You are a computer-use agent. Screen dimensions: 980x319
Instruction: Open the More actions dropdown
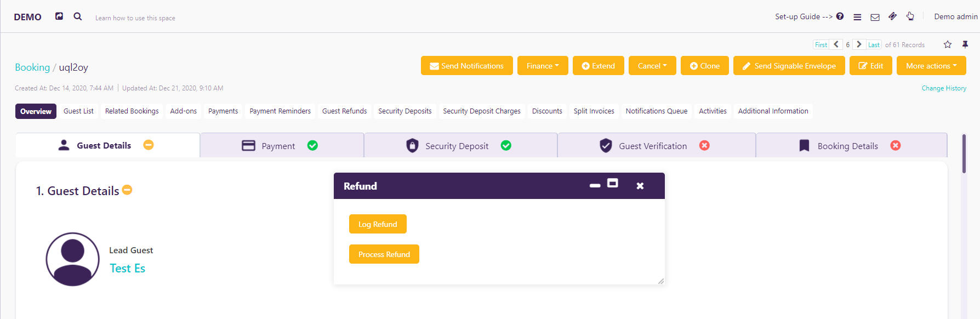(x=931, y=66)
